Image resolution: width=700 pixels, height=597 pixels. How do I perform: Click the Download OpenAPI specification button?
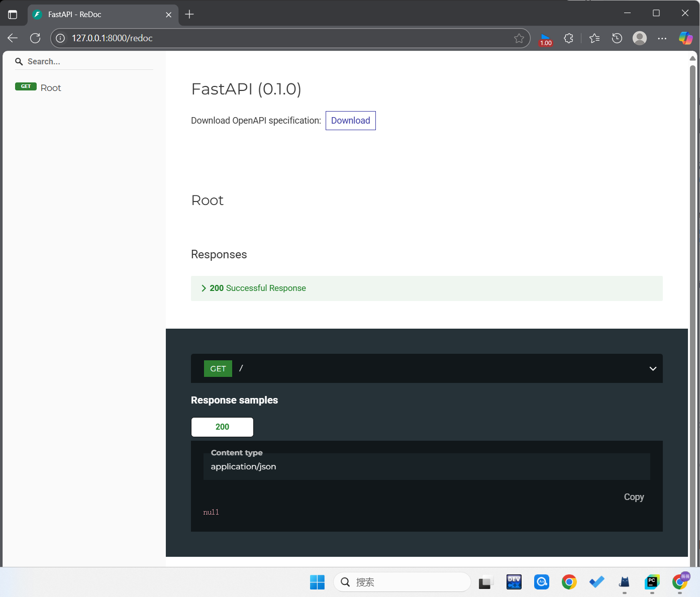tap(350, 121)
